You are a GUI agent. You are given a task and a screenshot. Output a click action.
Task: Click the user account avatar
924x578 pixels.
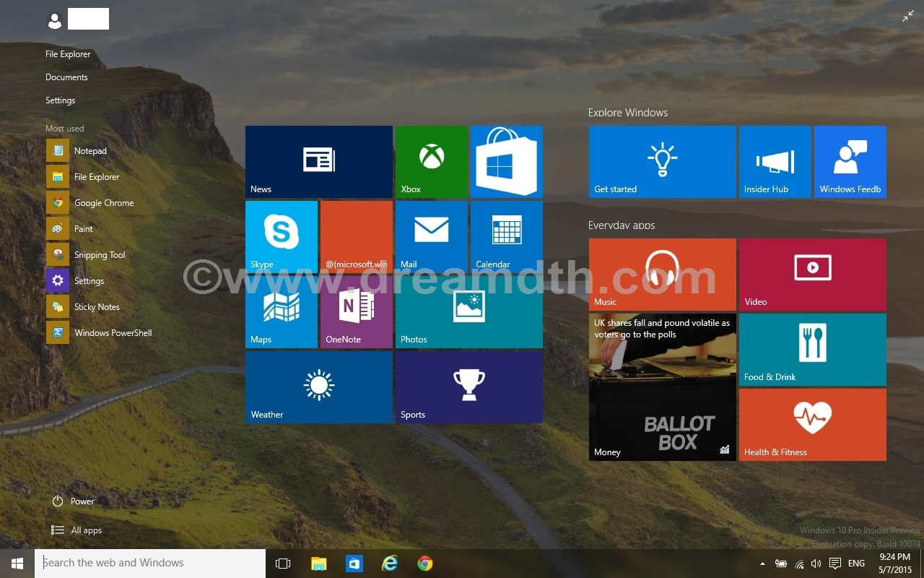tap(55, 20)
